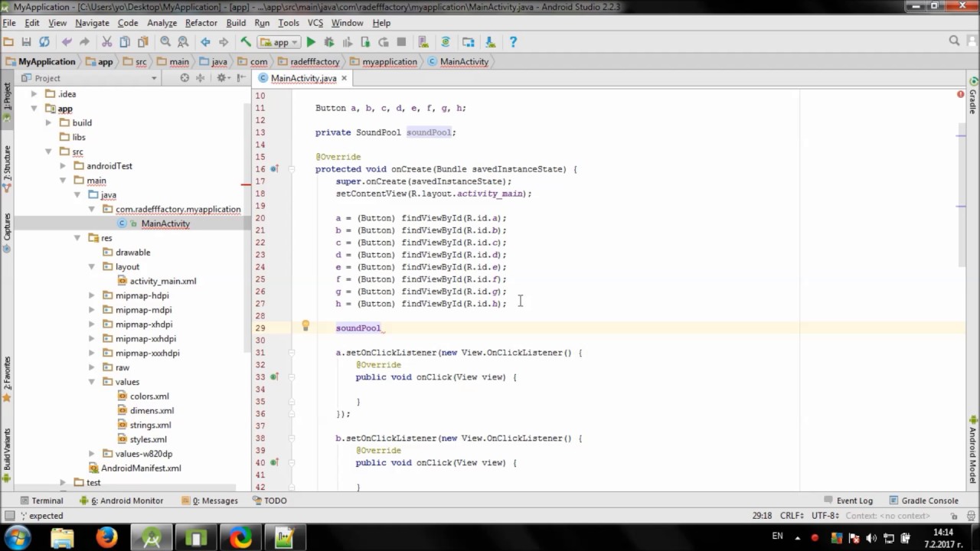Image resolution: width=980 pixels, height=551 pixels.
Task: Close the MainActivity.java tab
Action: pos(344,78)
